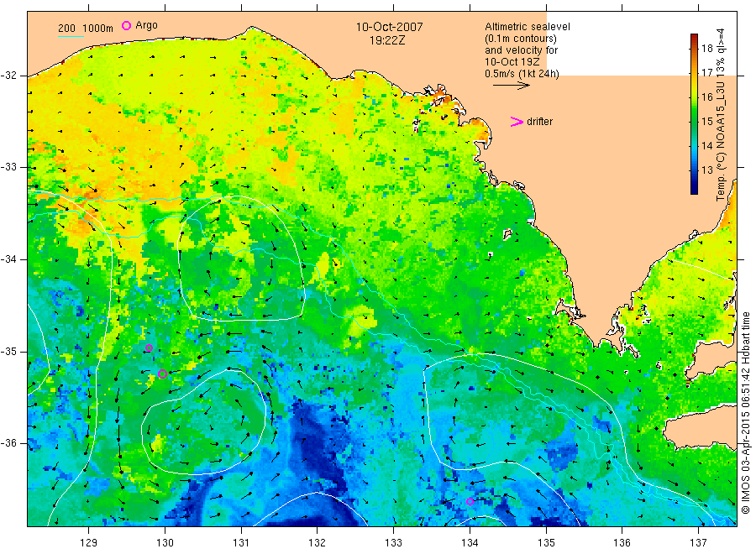This screenshot has height=554, width=756.
Task: Click the 'Altimetric sealevel' caption text
Action: (527, 27)
